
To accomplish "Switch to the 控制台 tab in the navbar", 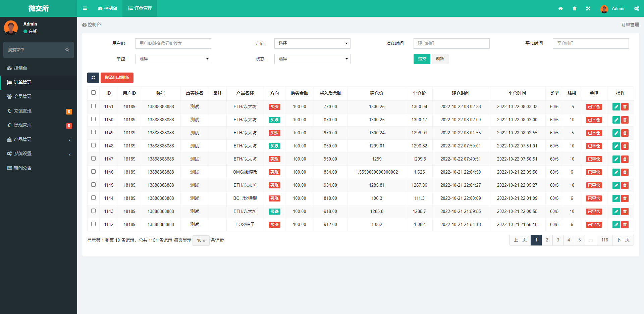I will coord(107,8).
